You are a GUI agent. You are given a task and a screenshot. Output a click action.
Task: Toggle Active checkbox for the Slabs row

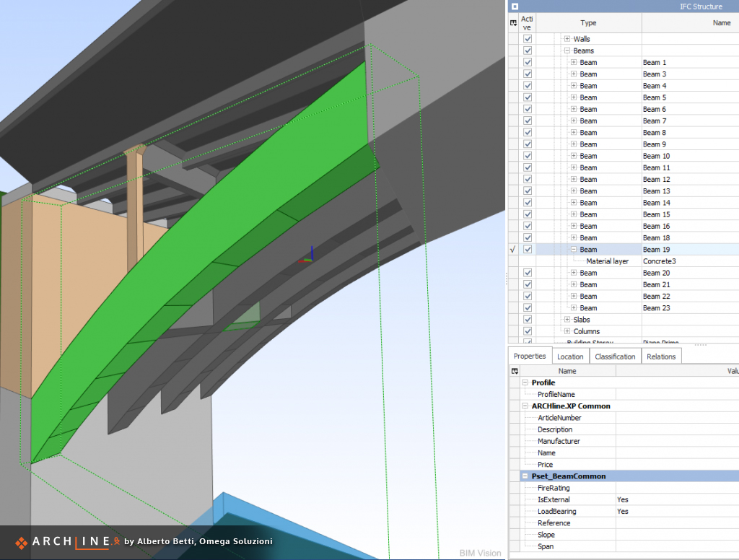(528, 320)
